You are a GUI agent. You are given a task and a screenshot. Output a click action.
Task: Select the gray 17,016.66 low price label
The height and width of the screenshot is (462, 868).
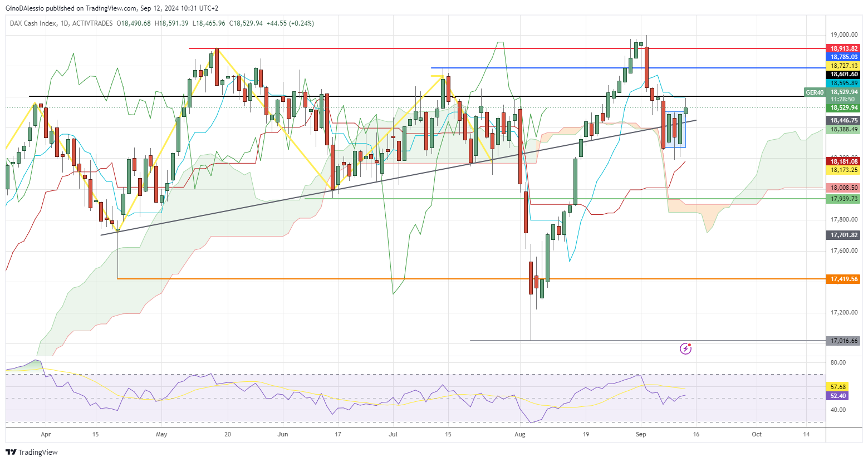(x=844, y=341)
